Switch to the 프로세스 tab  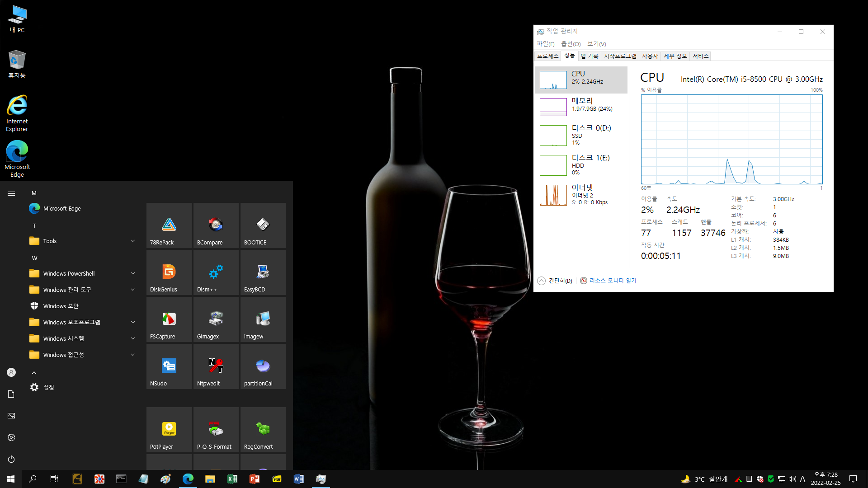547,56
